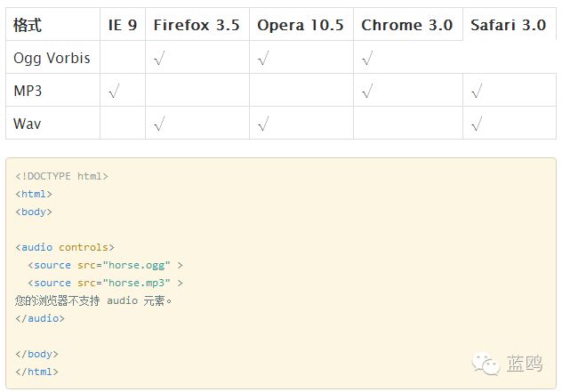Click the 格式 header cell

(52, 24)
